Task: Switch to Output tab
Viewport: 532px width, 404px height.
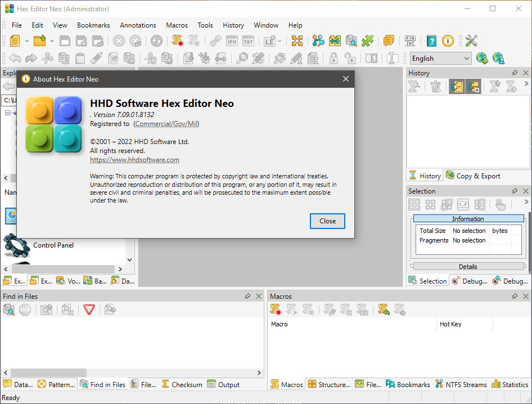Action: pos(223,385)
